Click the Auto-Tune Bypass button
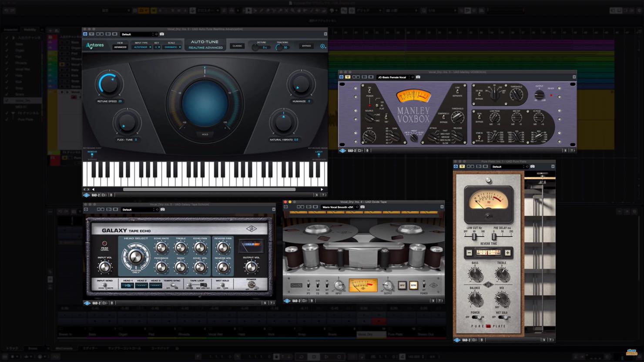Viewport: 644px width, 362px height. (x=306, y=46)
